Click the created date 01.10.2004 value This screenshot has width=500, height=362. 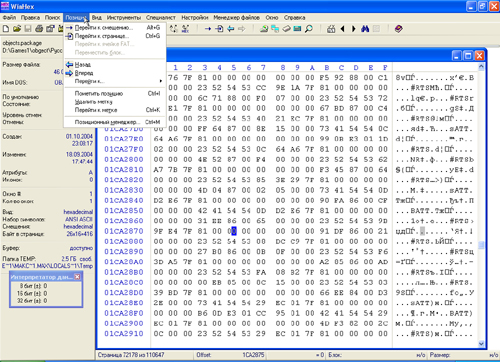point(79,137)
